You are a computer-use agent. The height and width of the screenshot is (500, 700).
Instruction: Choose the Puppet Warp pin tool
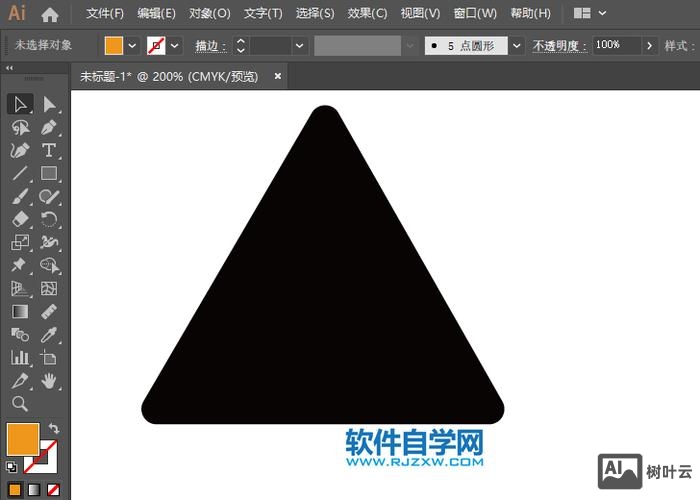tap(20, 265)
